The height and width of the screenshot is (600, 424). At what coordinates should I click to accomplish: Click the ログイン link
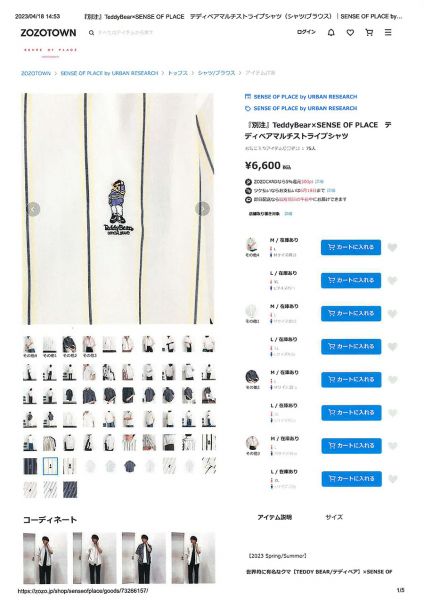pyautogui.click(x=306, y=32)
